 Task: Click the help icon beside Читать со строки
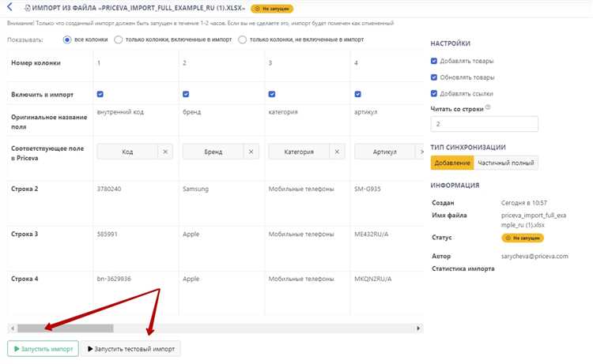(x=488, y=107)
